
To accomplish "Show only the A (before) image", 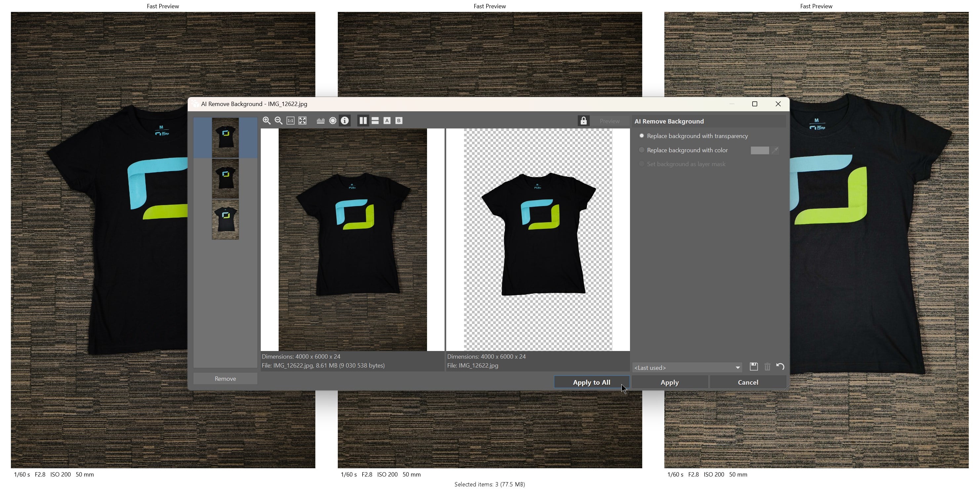I will coord(387,121).
